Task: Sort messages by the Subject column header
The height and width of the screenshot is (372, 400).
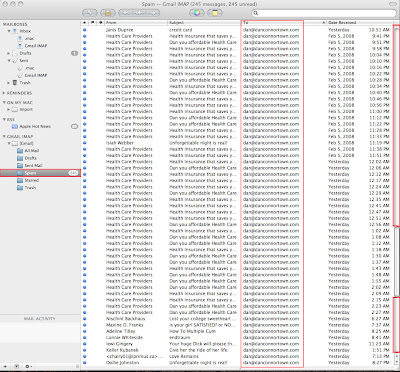Action: pos(204,23)
